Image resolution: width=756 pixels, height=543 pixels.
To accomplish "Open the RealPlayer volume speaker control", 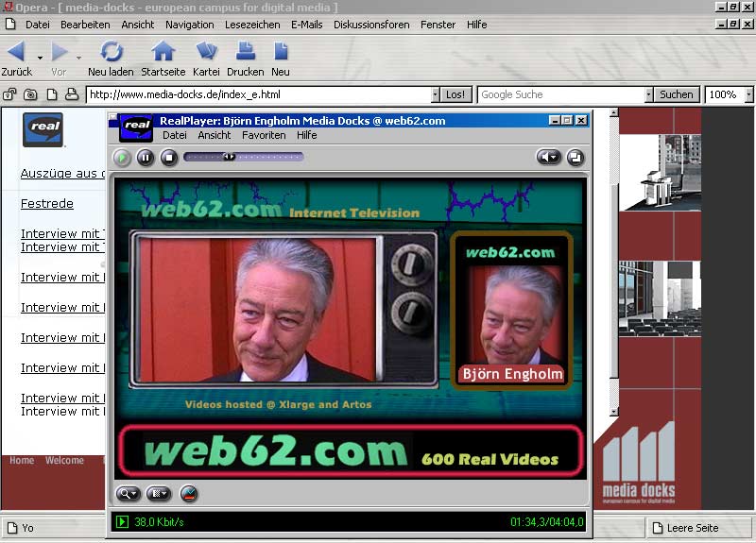I will tap(549, 157).
